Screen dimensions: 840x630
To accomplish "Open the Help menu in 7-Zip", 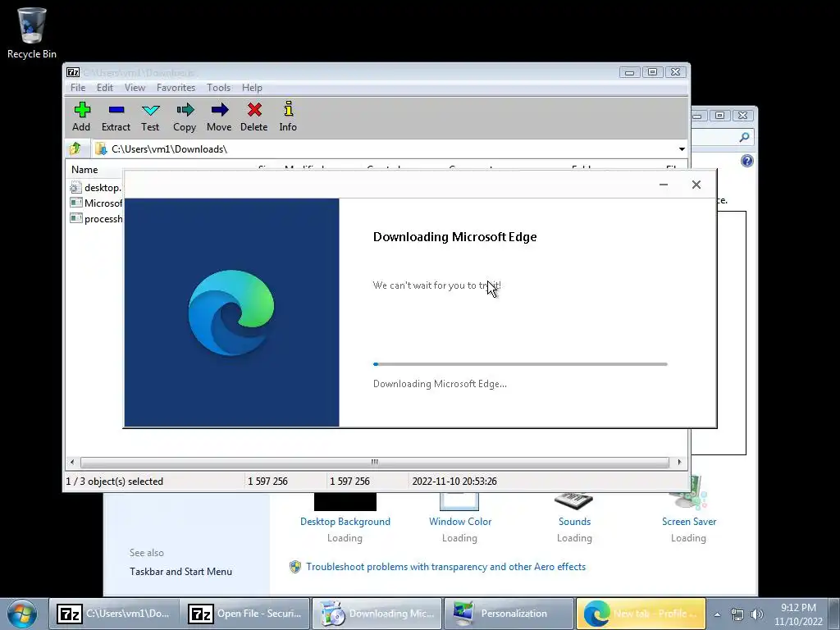I will pyautogui.click(x=252, y=87).
